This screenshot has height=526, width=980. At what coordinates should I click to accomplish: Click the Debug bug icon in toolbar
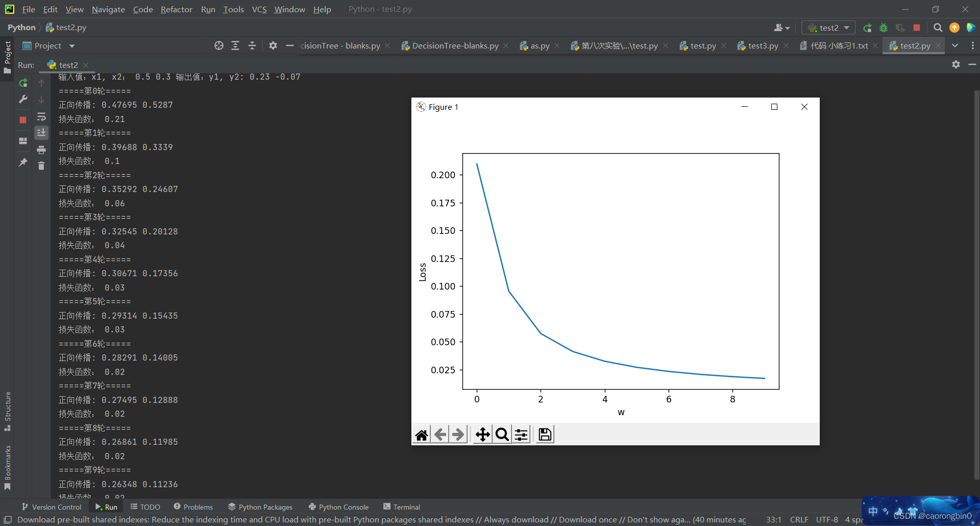point(884,28)
